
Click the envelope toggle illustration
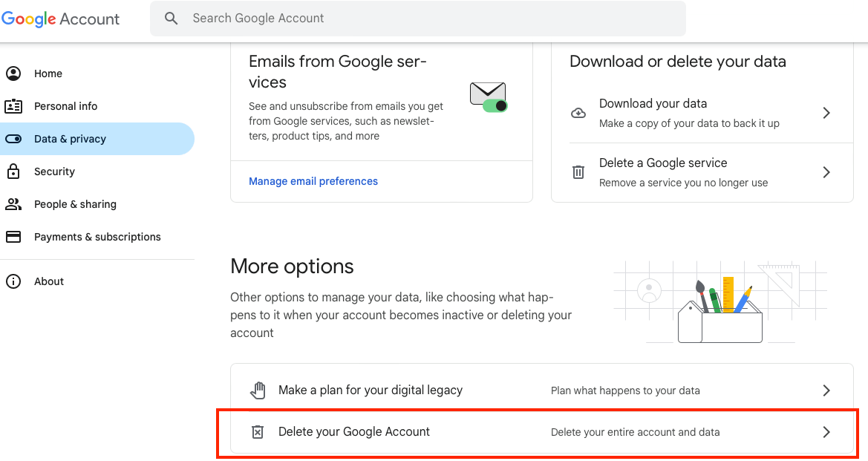click(489, 97)
